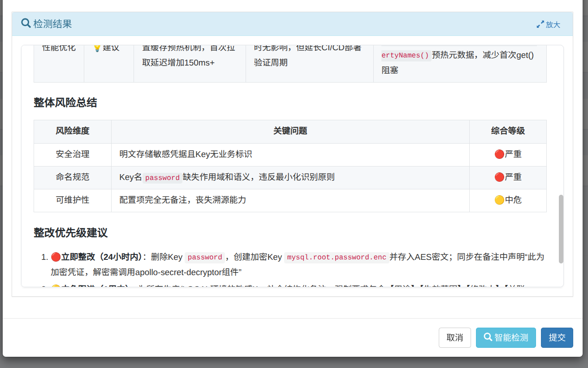Click the 整改优先级建议 heading
The width and height of the screenshot is (588, 368).
click(71, 233)
